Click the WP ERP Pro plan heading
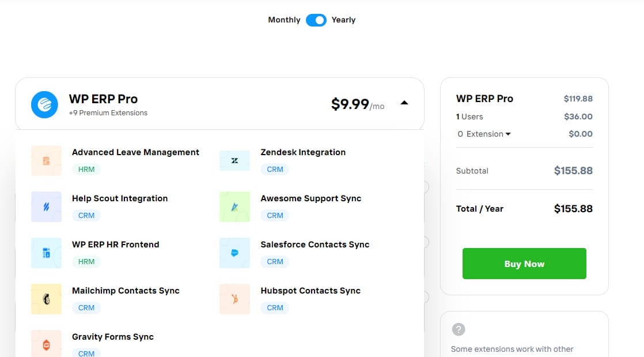644x357 pixels. [x=103, y=99]
